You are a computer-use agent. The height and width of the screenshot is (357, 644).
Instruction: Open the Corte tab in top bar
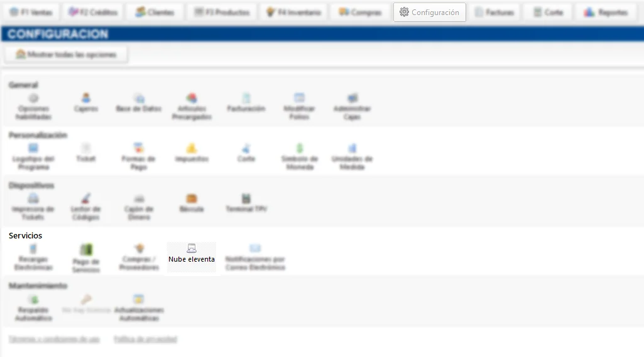pos(548,13)
